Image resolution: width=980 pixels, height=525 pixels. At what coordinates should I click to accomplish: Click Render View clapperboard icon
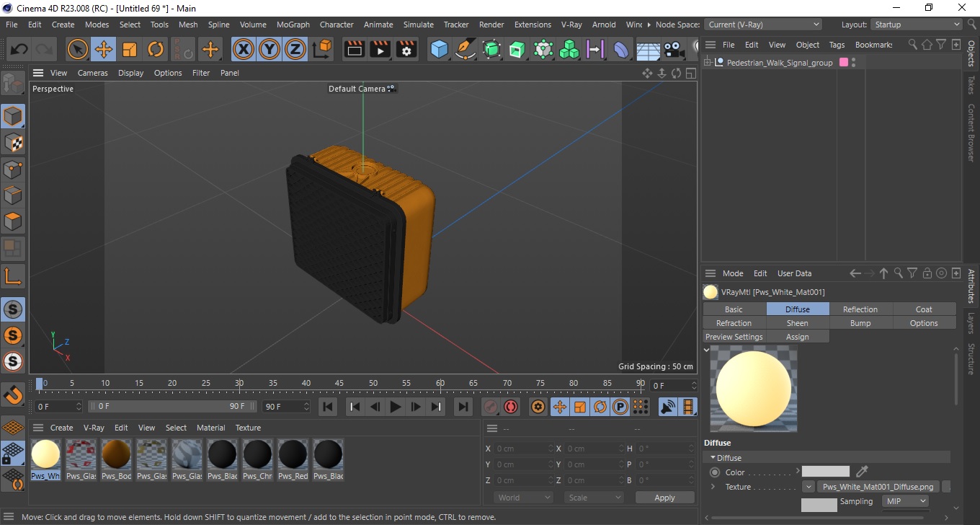(355, 50)
